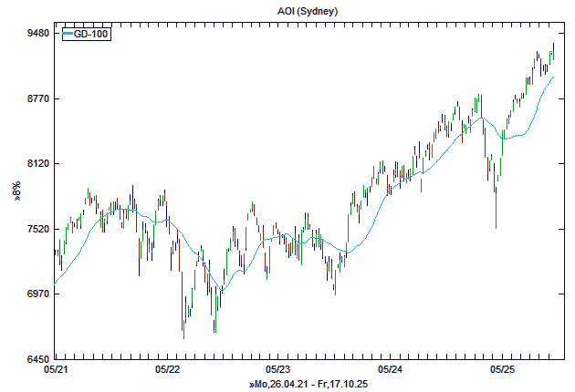The height and width of the screenshot is (392, 575).
Task: Click the 8770 price label on y-axis
Action: point(37,98)
